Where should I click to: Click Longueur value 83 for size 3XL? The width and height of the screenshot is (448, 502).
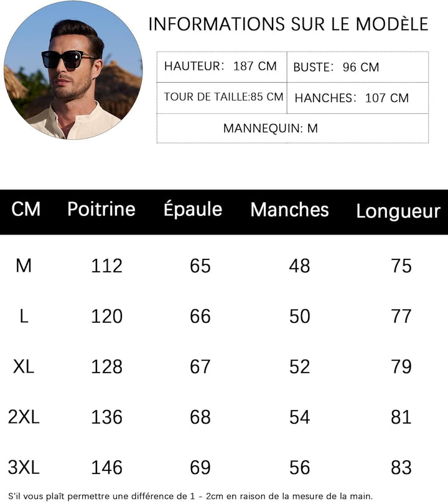401,467
